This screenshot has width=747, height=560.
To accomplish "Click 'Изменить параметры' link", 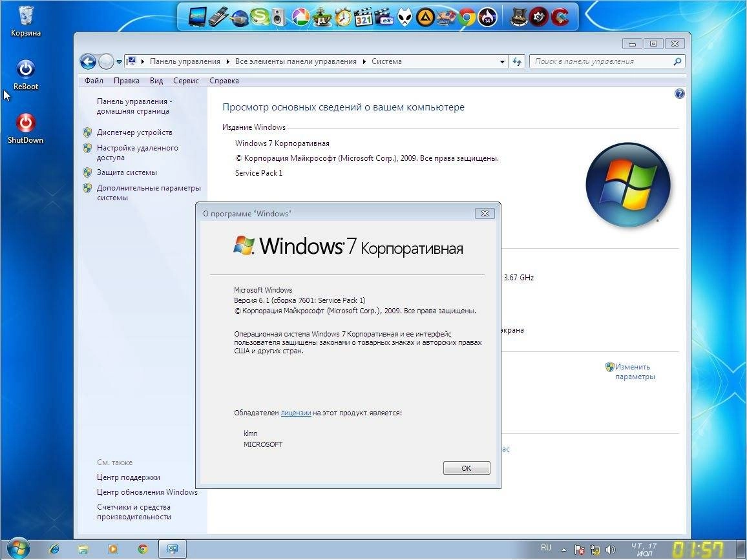I will pyautogui.click(x=635, y=371).
